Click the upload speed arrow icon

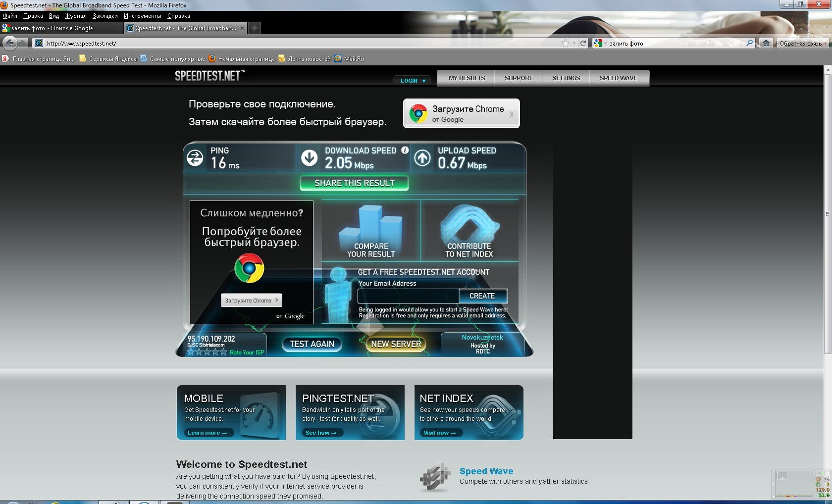pos(422,158)
